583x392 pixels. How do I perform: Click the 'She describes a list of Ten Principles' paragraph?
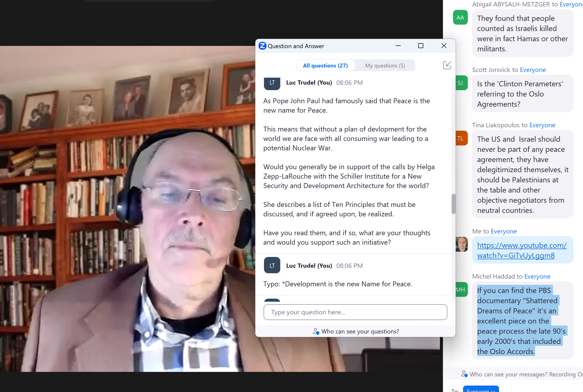pyautogui.click(x=339, y=209)
